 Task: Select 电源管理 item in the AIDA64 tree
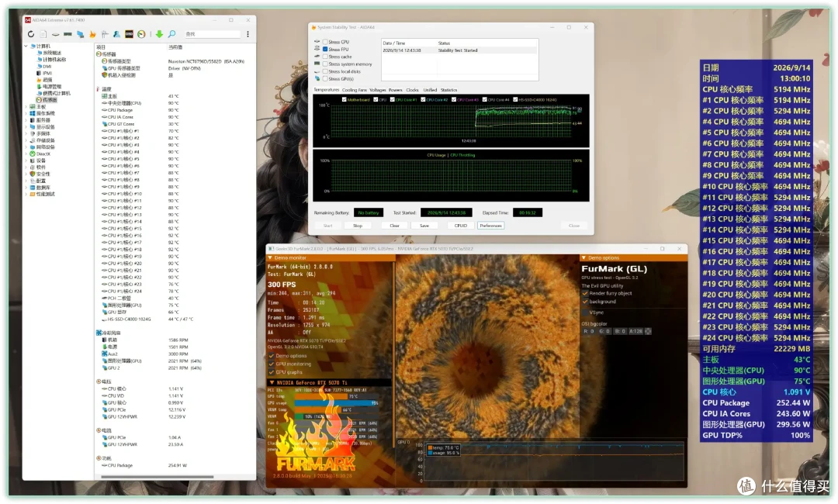tap(49, 87)
